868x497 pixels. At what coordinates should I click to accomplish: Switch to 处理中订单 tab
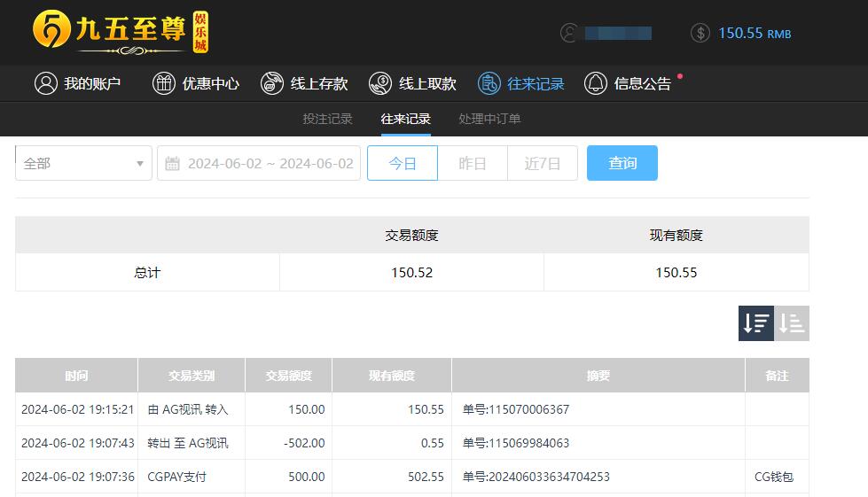coord(489,119)
